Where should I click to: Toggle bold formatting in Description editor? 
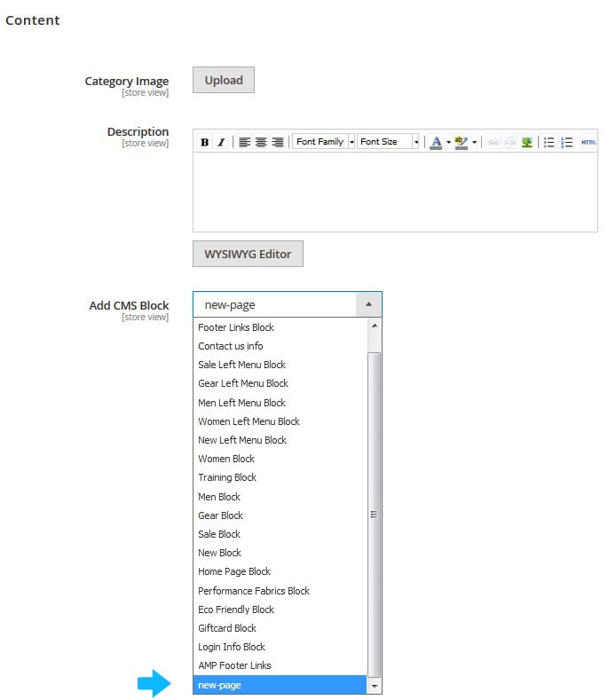[x=204, y=143]
